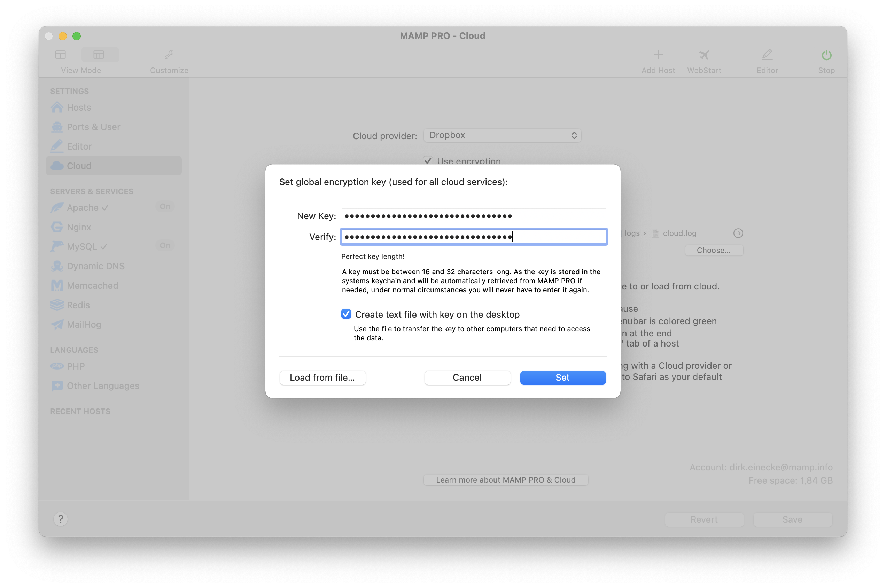This screenshot has width=886, height=588.
Task: Click Load from file button
Action: [322, 377]
